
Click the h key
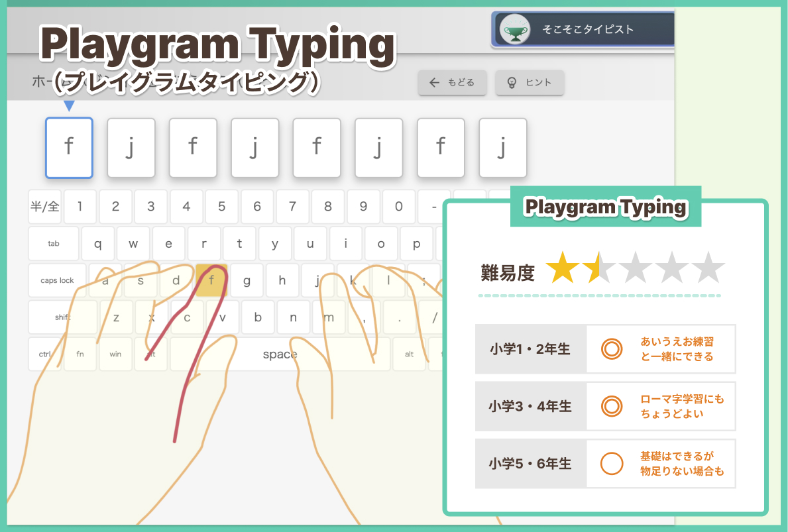pos(282,280)
